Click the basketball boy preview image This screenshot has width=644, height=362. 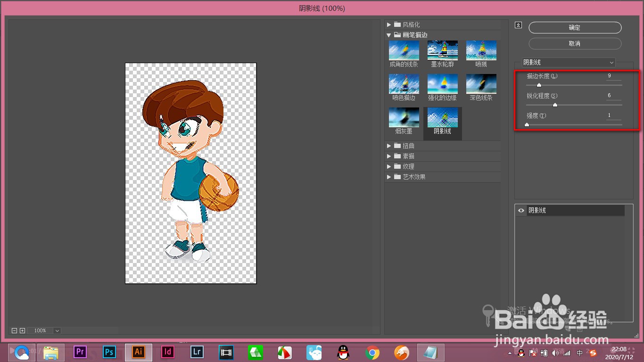[x=190, y=173]
